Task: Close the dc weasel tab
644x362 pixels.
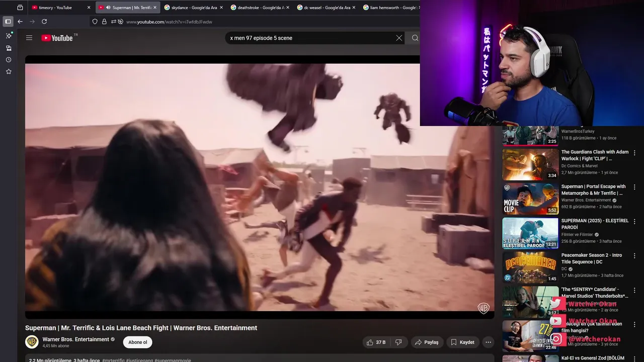Action: (x=354, y=8)
